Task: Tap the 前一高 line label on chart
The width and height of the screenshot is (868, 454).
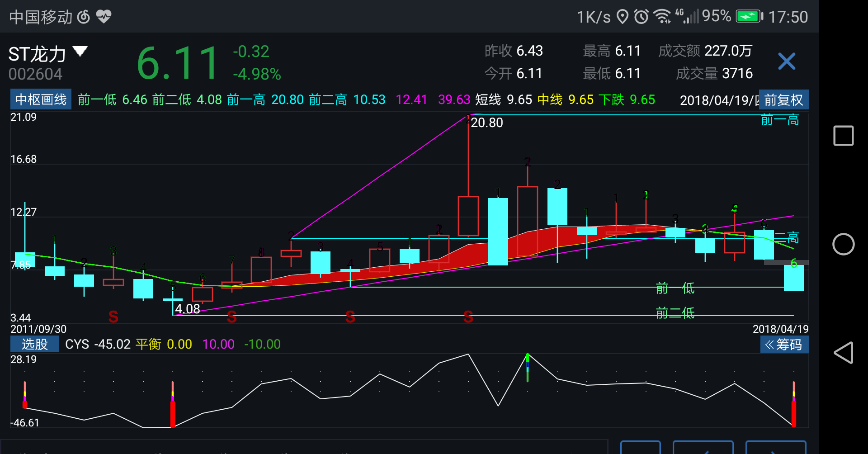Action: tap(780, 120)
